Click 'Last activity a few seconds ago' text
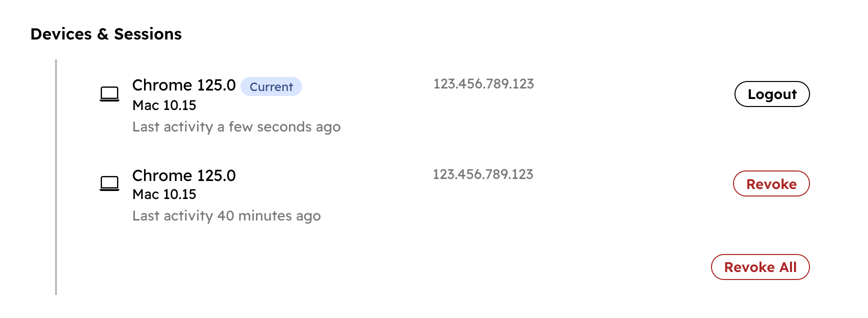Viewport: 868px width, 318px height. 236,127
